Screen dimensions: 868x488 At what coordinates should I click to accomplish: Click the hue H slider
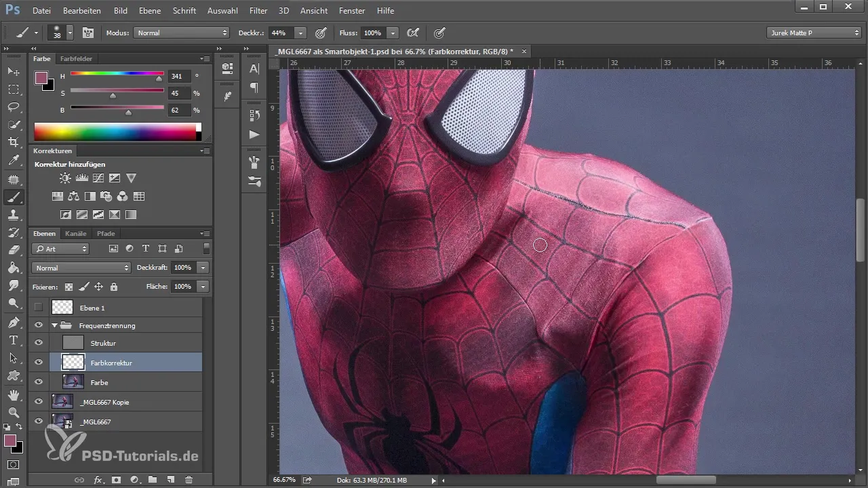click(x=117, y=73)
